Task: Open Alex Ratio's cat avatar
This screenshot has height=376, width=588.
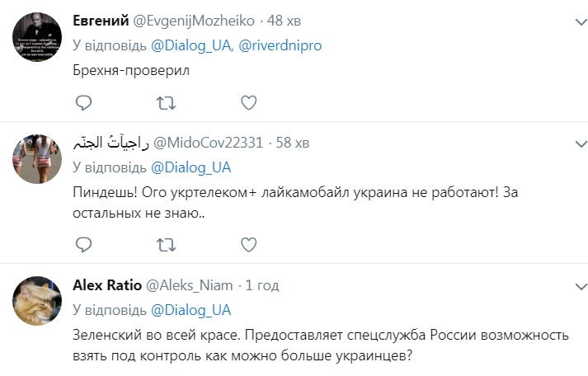Action: [37, 302]
